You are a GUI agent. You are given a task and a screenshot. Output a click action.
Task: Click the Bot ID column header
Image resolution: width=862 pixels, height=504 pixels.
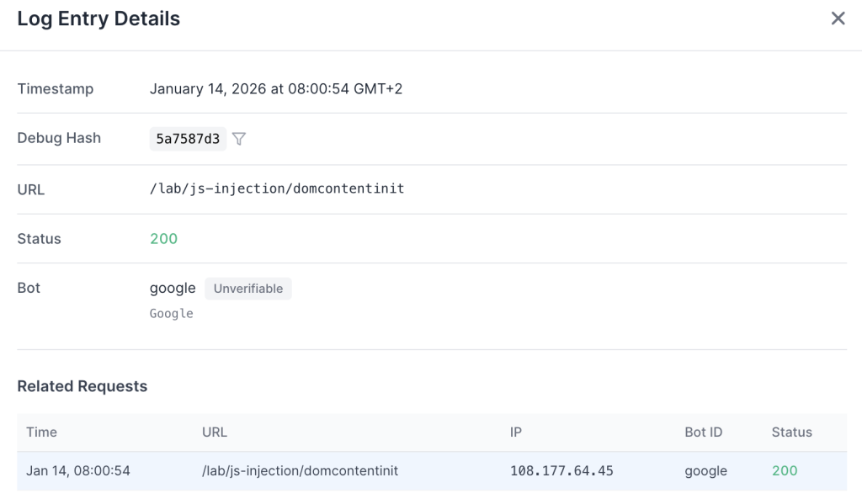click(x=703, y=432)
